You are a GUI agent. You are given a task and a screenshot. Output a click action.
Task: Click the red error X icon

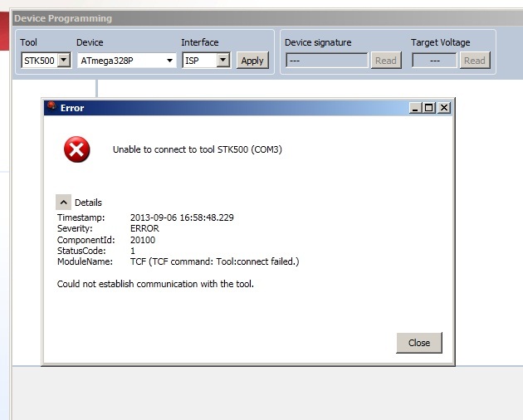coord(76,149)
